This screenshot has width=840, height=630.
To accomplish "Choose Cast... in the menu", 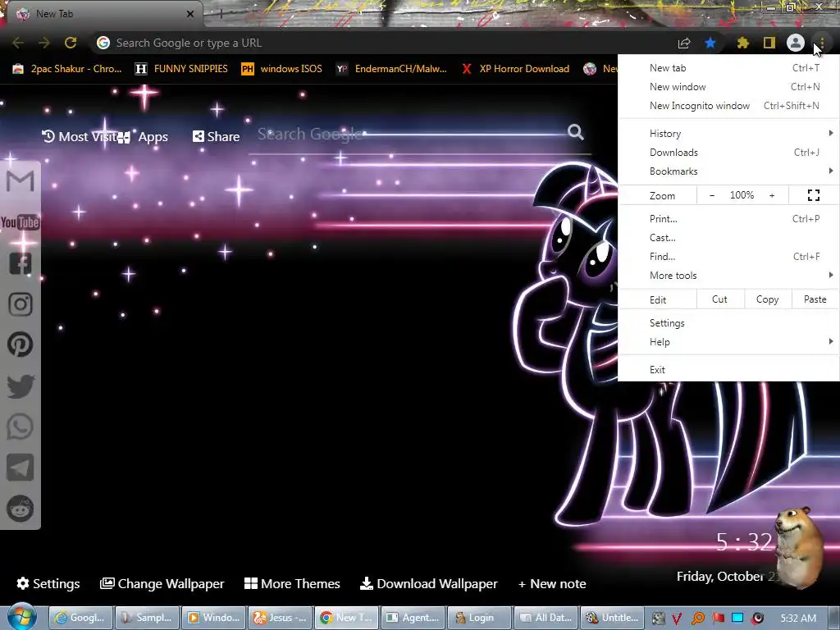I will 729,237.
